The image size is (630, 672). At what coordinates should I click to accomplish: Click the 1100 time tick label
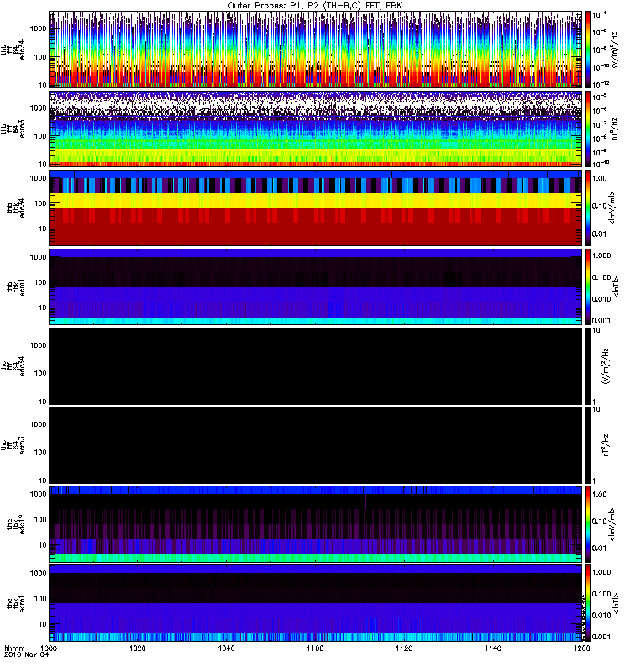tap(315, 648)
